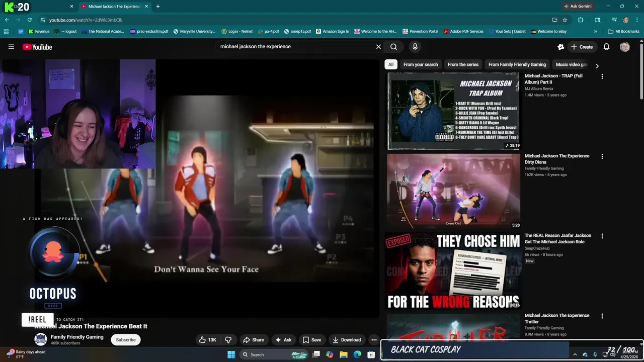Open the YouTube account avatar menu
This screenshot has width=644, height=362.
point(625,47)
